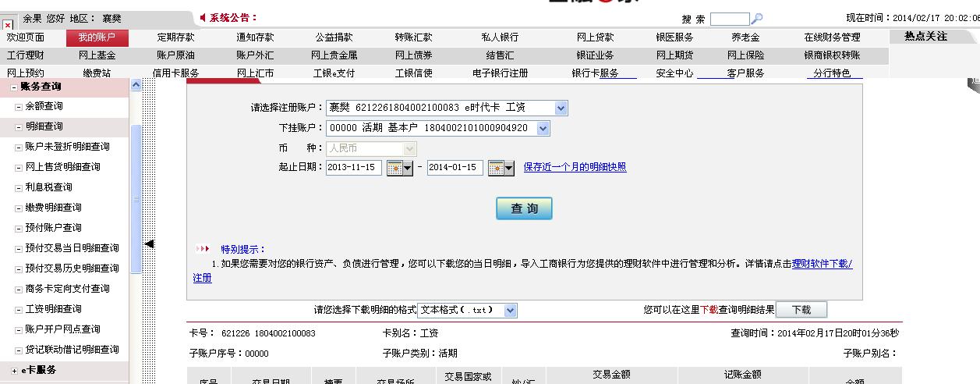
Task: Open the 结售汇 menu
Action: click(500, 55)
